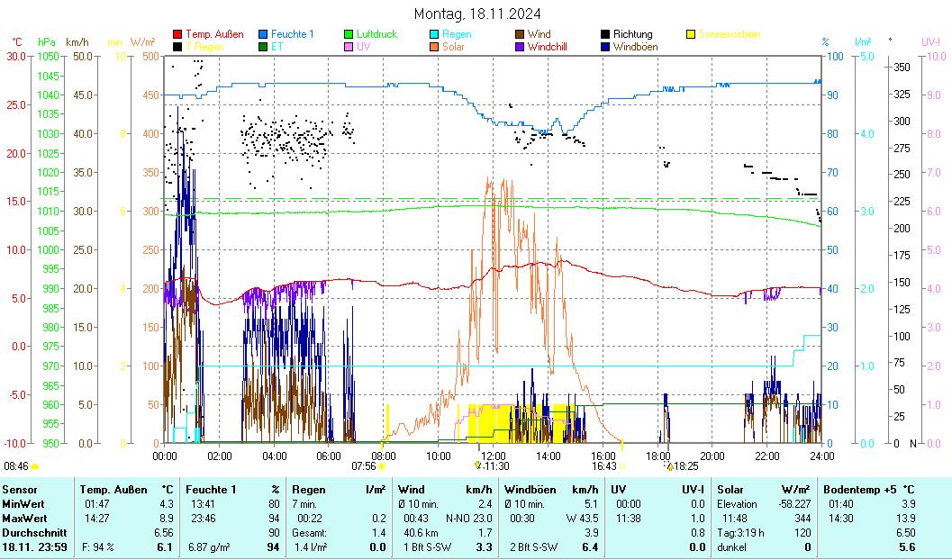The width and height of the screenshot is (952, 560).
Task: Click the '18:00' time axis label
Action: [x=657, y=456]
